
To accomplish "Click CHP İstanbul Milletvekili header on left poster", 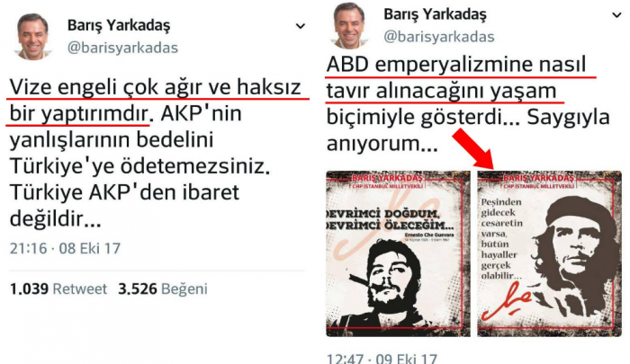I will click(x=385, y=187).
